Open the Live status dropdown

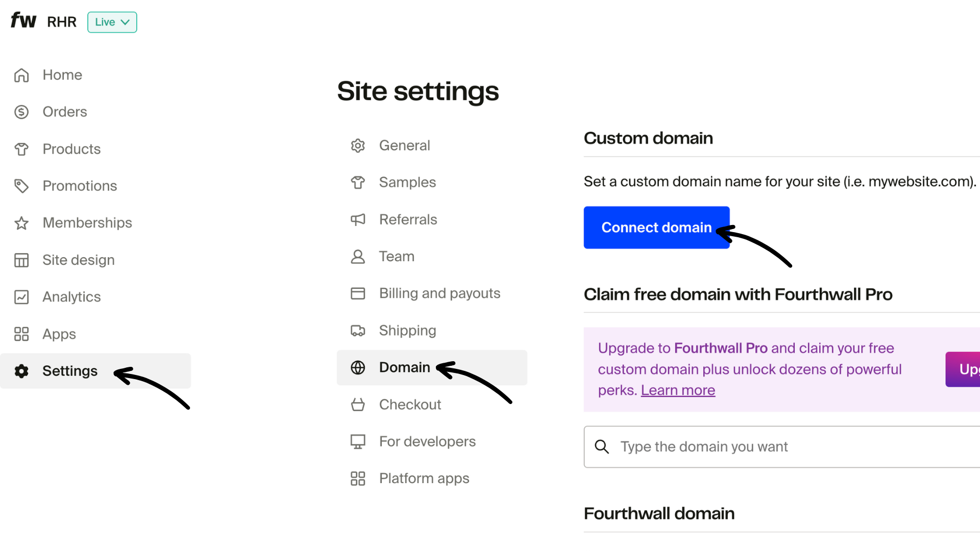[x=112, y=22]
